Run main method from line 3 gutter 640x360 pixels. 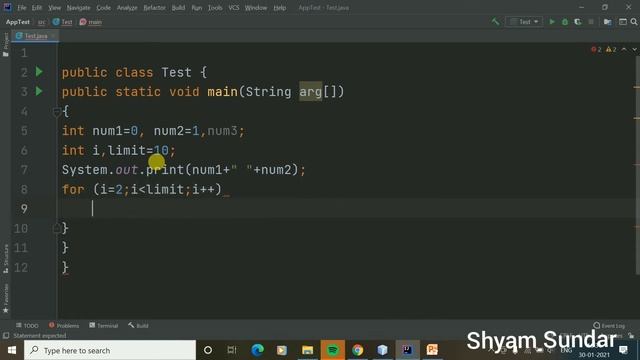pyautogui.click(x=39, y=91)
